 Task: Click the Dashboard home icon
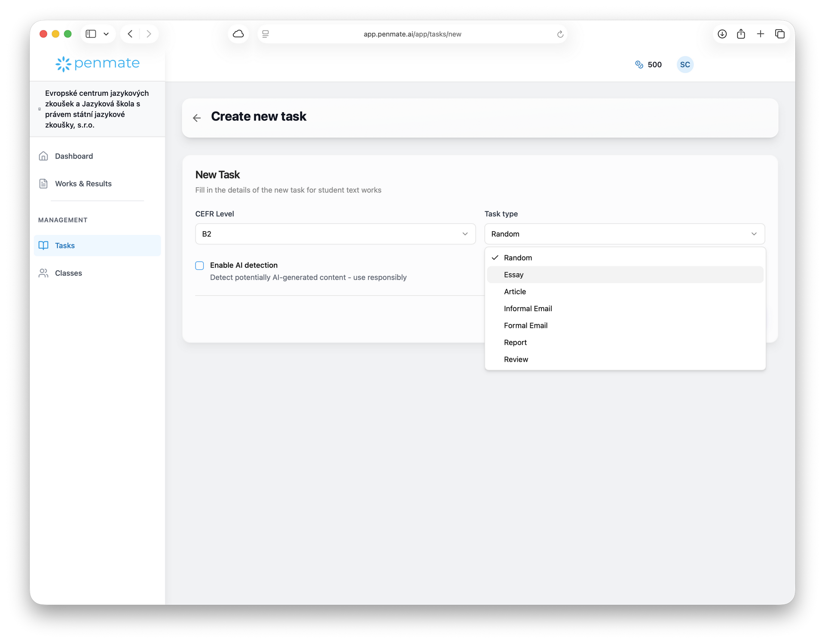pyautogui.click(x=43, y=156)
